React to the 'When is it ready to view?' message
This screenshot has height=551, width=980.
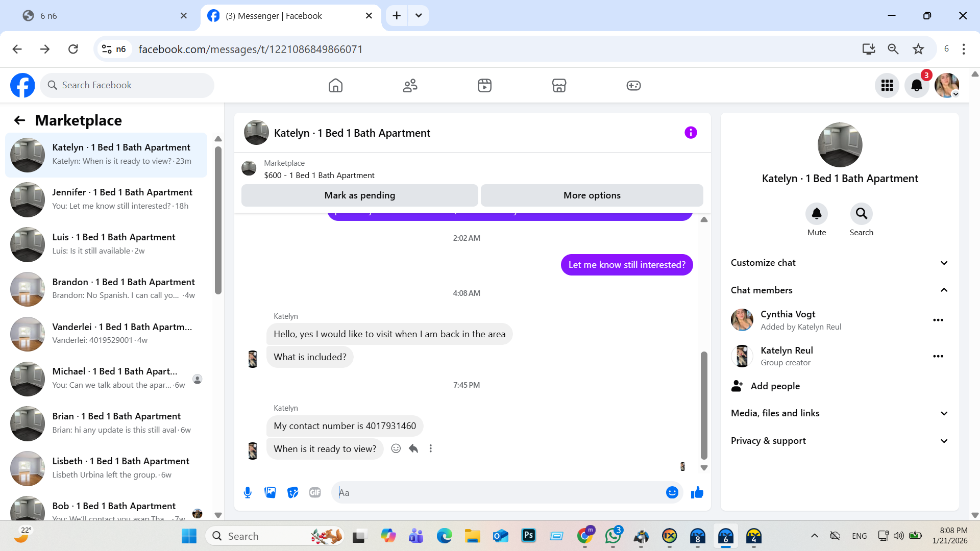[x=396, y=448]
